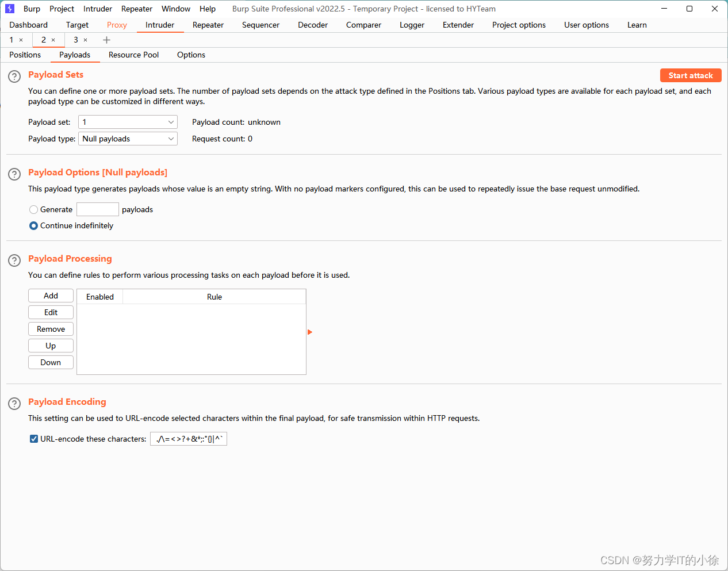
Task: Click the Payload Processing heading
Action: pyautogui.click(x=70, y=259)
